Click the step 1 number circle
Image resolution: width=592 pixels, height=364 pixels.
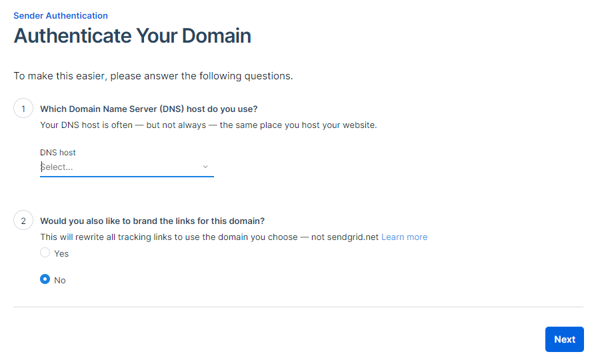(x=23, y=109)
